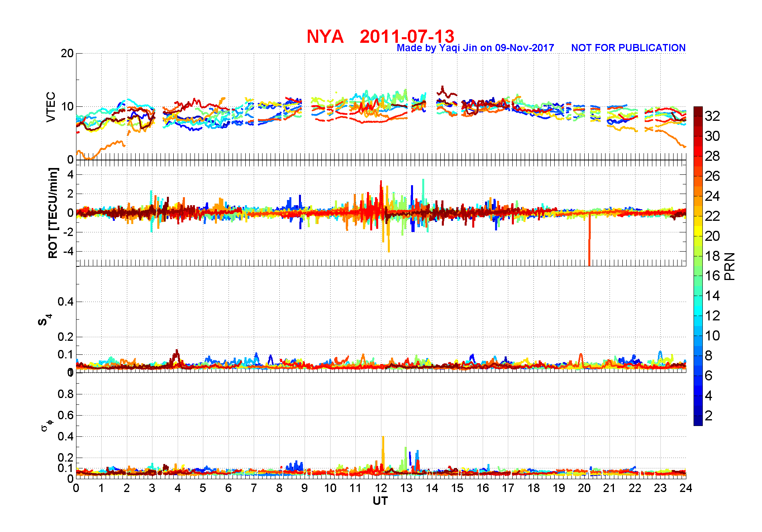Image resolution: width=762 pixels, height=532 pixels.
Task: Click the dark red top of PRN colorbar
Action: 698,111
